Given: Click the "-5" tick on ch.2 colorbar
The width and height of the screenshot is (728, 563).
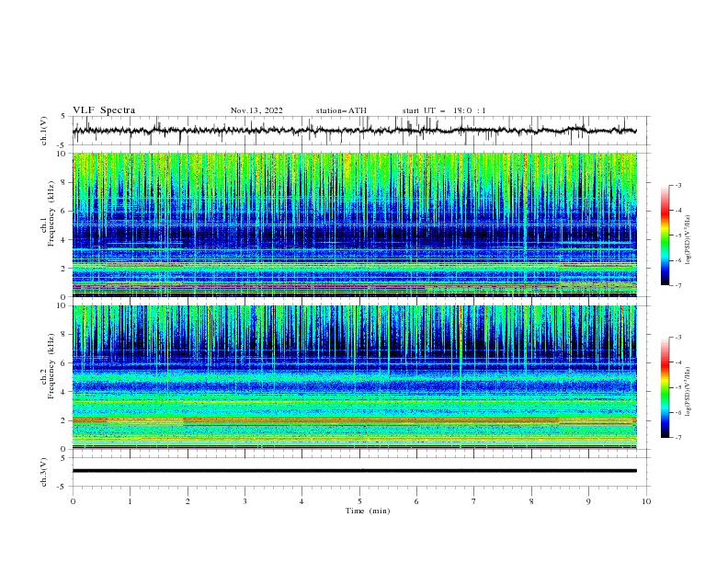Looking at the screenshot, I should click(677, 387).
